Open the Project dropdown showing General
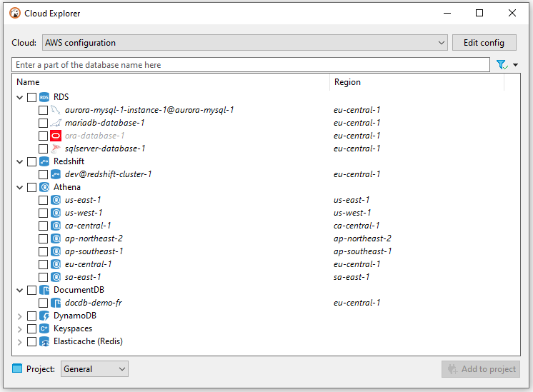Image resolution: width=533 pixels, height=392 pixels. [94, 369]
